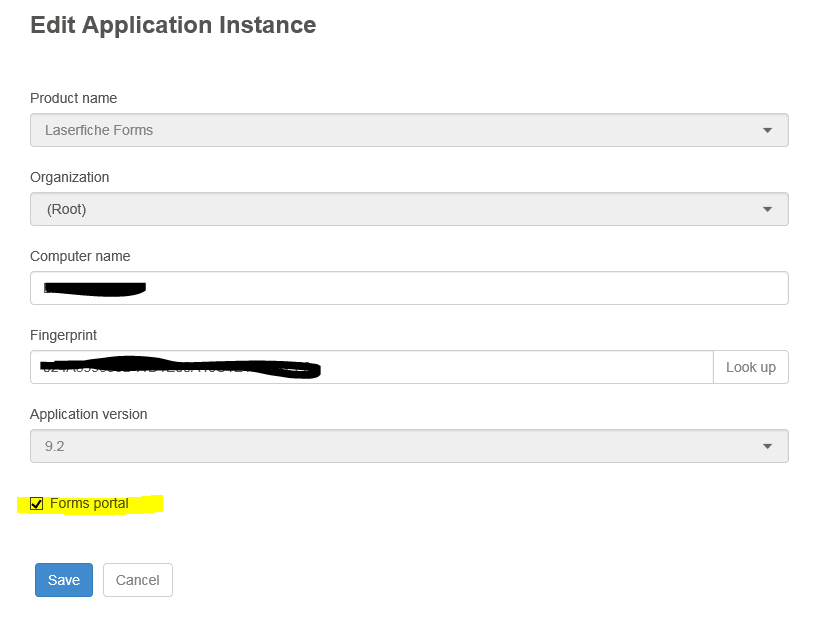Open the Product name dropdown
818x619 pixels.
pyautogui.click(x=409, y=130)
